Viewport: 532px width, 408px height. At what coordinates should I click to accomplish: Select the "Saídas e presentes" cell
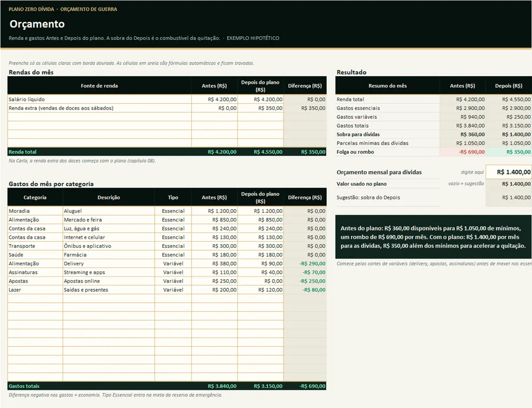(x=109, y=290)
